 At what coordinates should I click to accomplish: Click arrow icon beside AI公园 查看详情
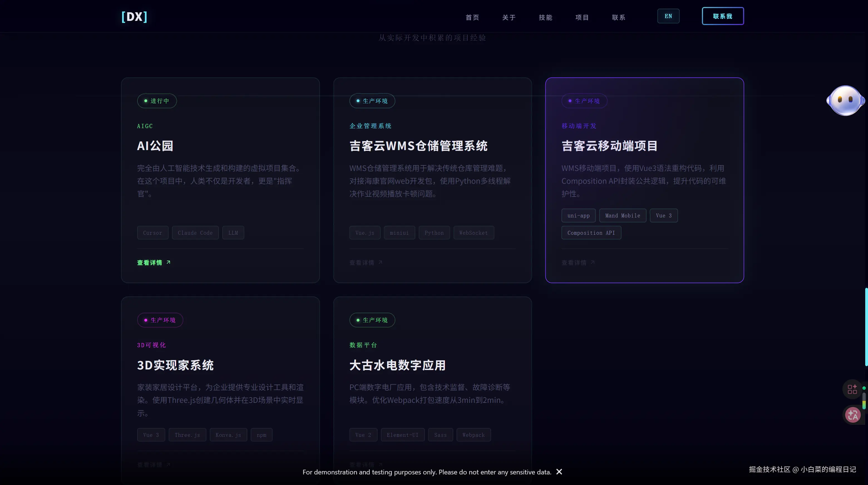[x=169, y=262]
